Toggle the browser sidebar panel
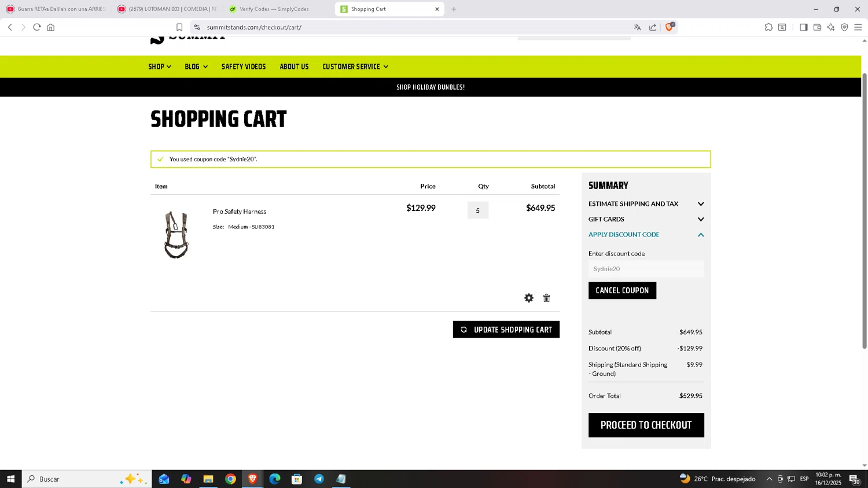The width and height of the screenshot is (868, 488). click(x=803, y=27)
